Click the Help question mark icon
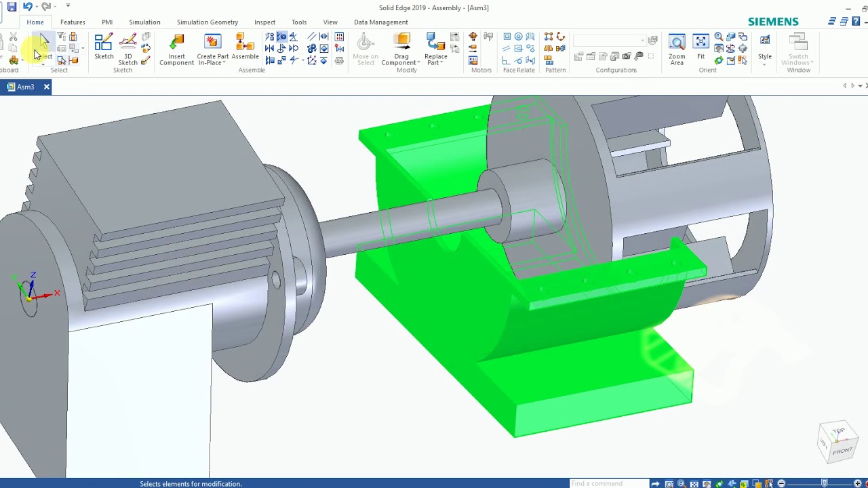The width and height of the screenshot is (868, 488). coord(856,22)
